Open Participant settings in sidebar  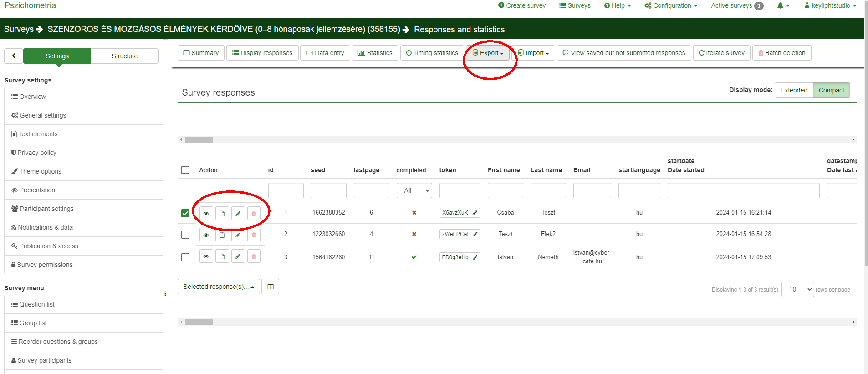pos(46,209)
